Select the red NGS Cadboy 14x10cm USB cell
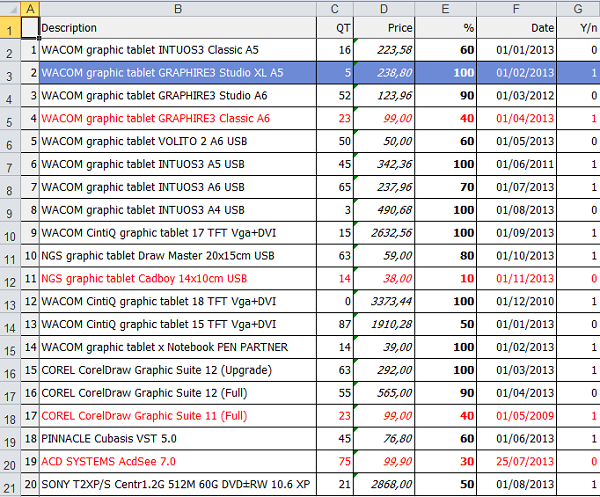 click(x=177, y=278)
